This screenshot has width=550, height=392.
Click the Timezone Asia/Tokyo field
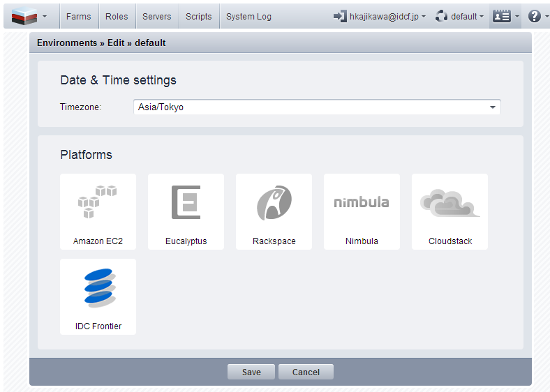pos(317,107)
